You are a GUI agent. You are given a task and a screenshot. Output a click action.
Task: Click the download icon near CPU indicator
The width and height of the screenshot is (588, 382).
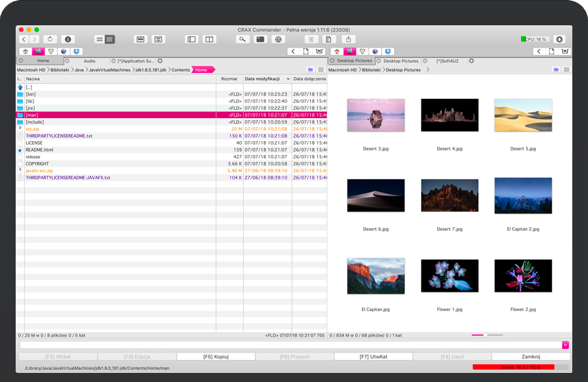tap(559, 39)
